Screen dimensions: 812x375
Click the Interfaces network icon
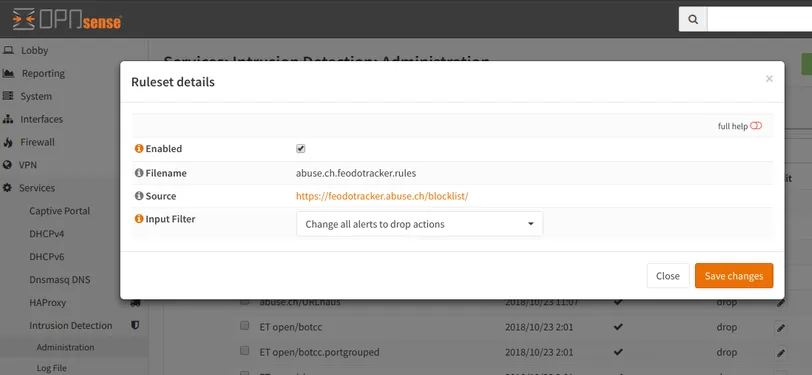tap(8, 119)
